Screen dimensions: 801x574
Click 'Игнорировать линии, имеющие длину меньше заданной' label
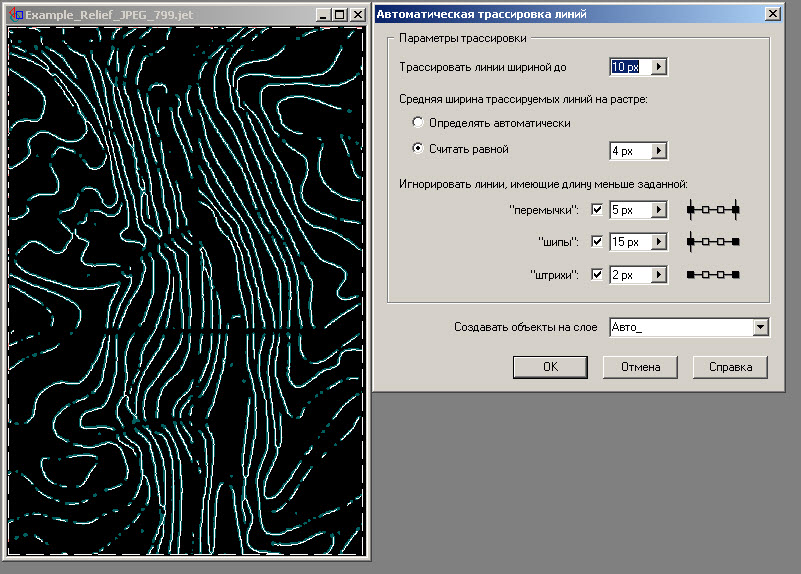coord(543,184)
